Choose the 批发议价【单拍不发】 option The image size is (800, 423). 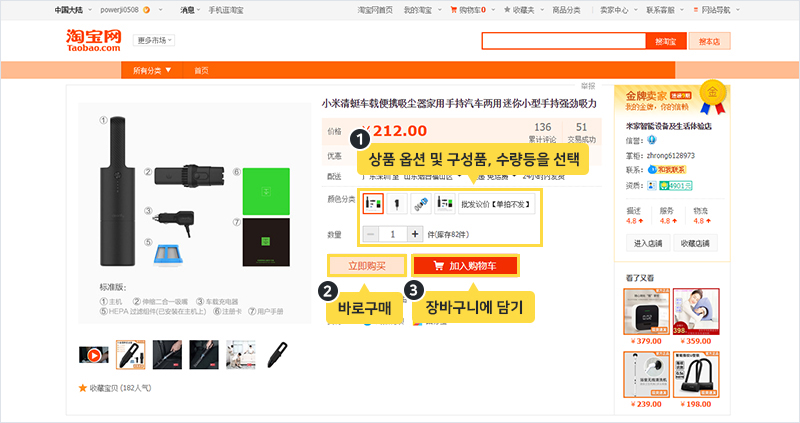[x=496, y=204]
